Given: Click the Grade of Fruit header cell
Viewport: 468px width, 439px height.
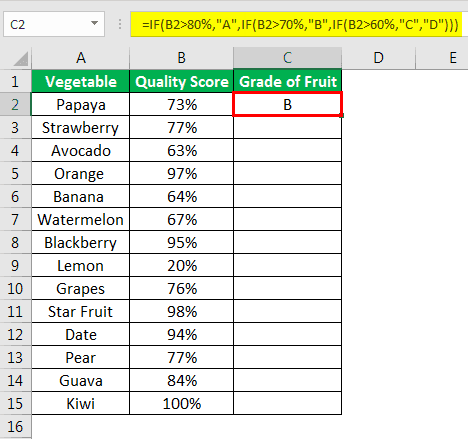Looking at the screenshot, I should [288, 81].
